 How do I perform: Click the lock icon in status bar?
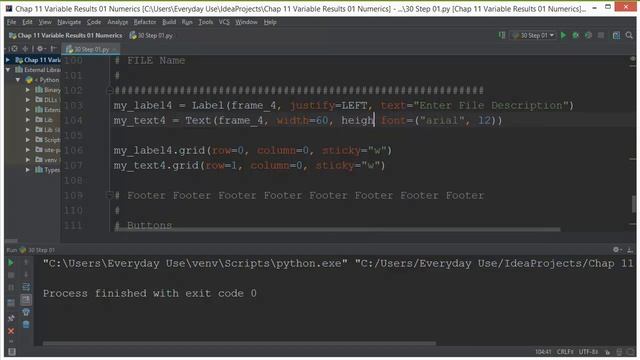pyautogui.click(x=608, y=352)
